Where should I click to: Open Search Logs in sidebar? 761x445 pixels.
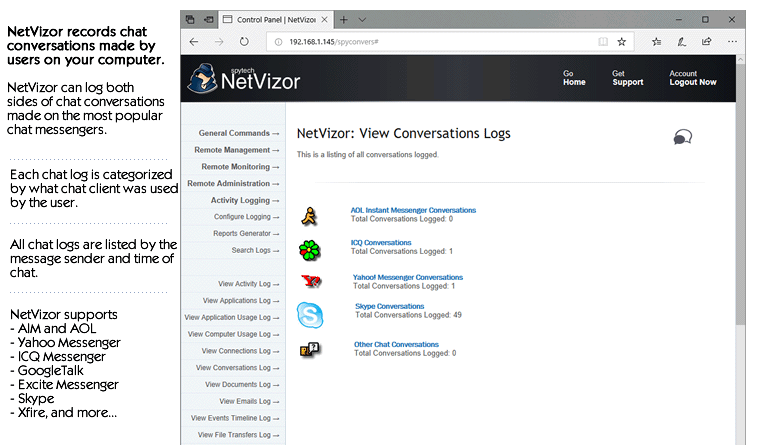[255, 250]
